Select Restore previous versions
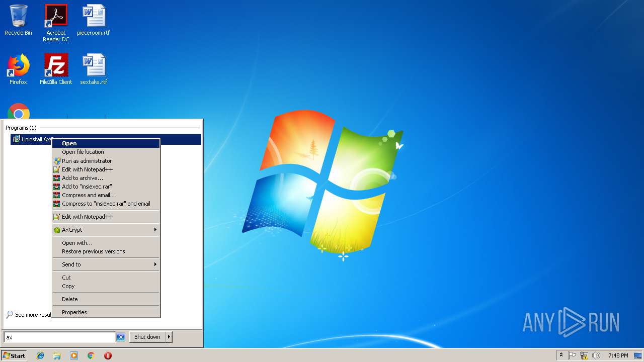The image size is (644, 362). pyautogui.click(x=106, y=251)
